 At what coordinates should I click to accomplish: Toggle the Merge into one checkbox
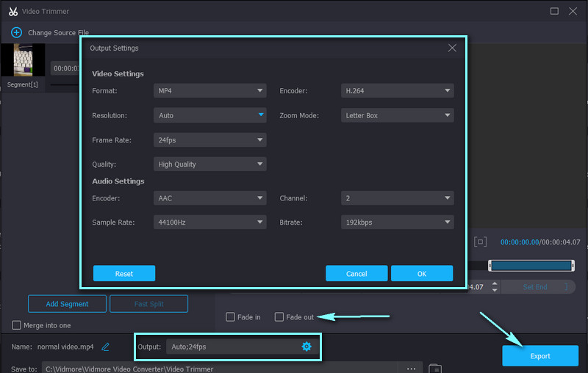[x=17, y=325]
